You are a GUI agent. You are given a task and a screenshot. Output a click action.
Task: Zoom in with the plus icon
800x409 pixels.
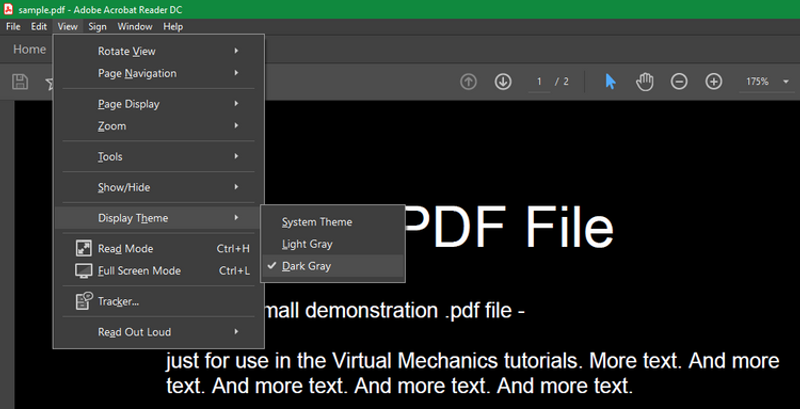click(714, 82)
